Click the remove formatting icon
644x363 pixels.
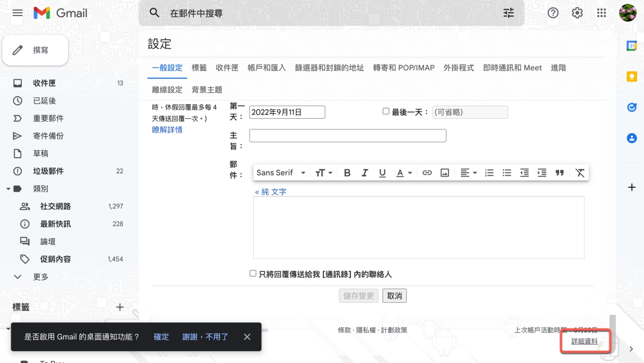tap(580, 173)
